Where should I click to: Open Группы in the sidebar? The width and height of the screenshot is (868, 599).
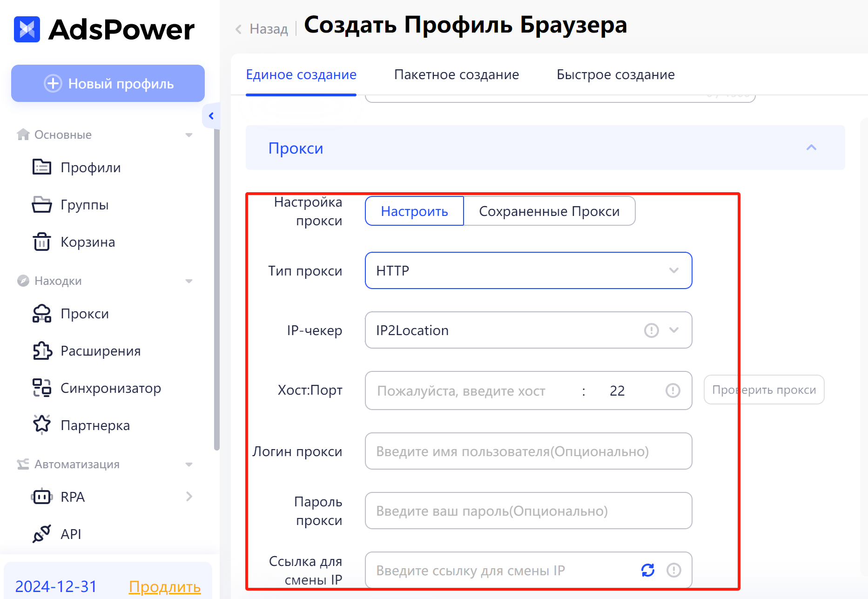pyautogui.click(x=85, y=205)
